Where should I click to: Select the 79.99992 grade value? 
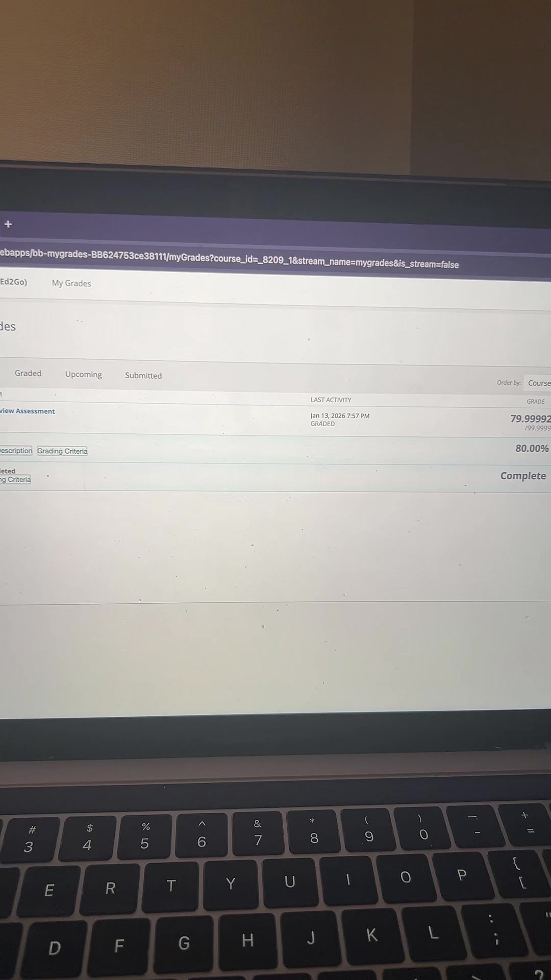coord(531,419)
